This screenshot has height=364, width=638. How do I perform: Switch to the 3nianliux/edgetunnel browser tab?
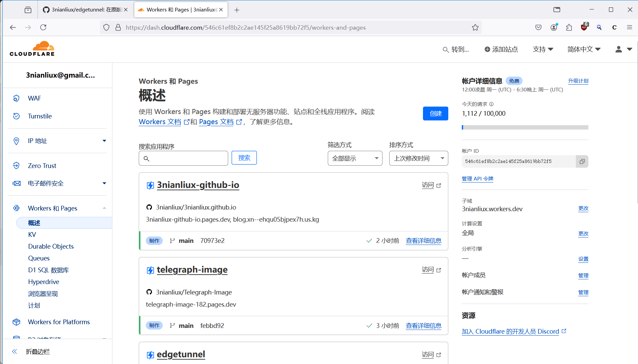[x=85, y=10]
